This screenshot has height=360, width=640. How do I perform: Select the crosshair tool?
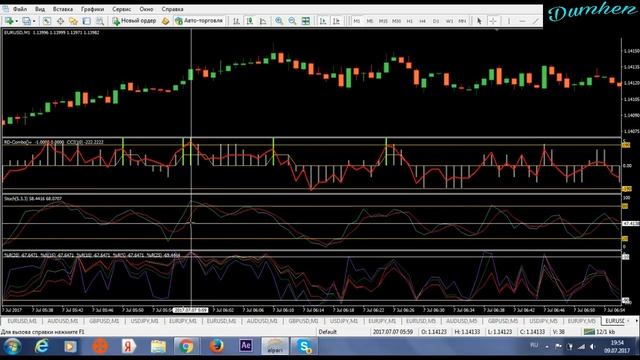pyautogui.click(x=493, y=21)
